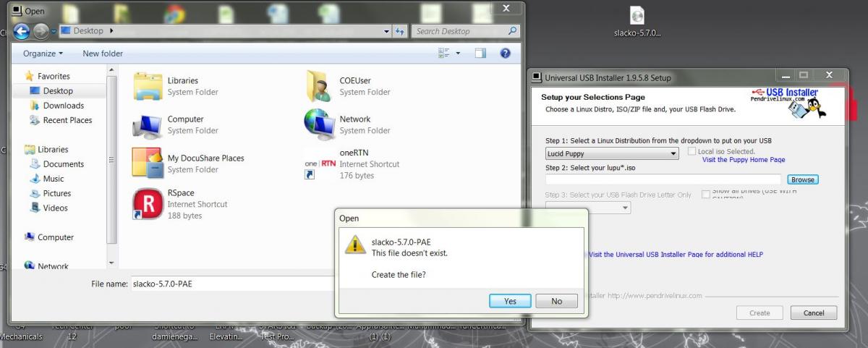Click New folder in the toolbar
Image resolution: width=868 pixels, height=348 pixels.
click(x=103, y=54)
